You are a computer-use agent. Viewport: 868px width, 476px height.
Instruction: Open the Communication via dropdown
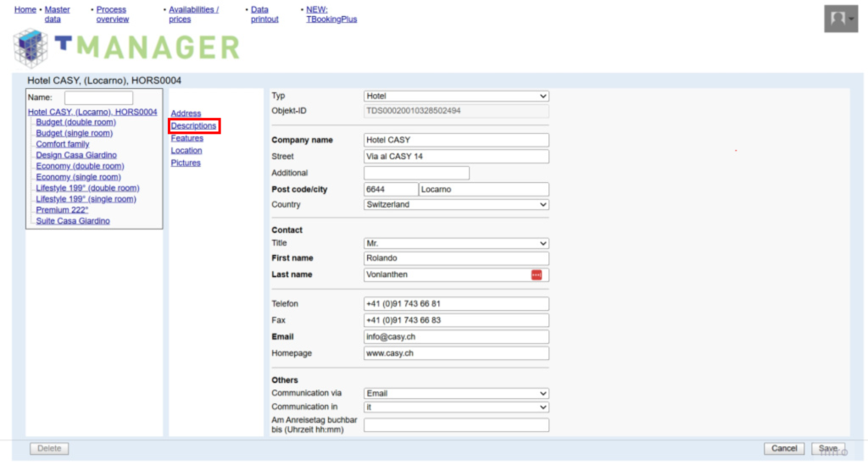pyautogui.click(x=456, y=394)
